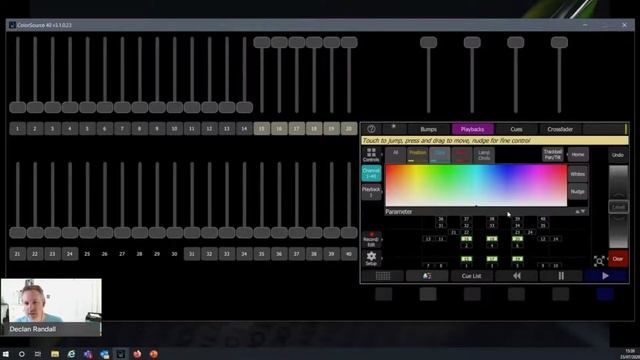
Task: Open the Controls grid icon
Action: coord(371,155)
